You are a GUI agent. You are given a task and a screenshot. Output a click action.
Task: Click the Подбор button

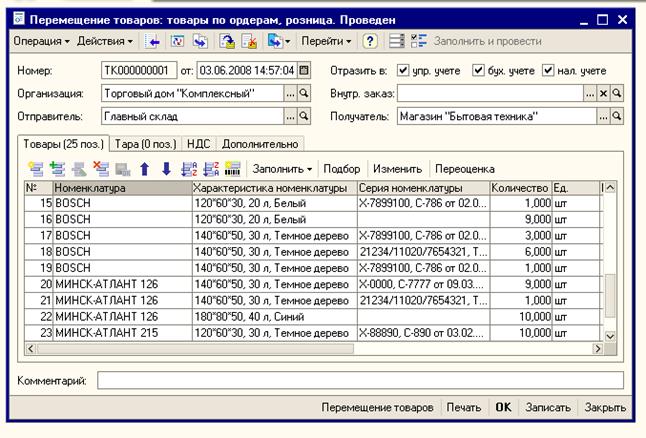click(x=342, y=169)
